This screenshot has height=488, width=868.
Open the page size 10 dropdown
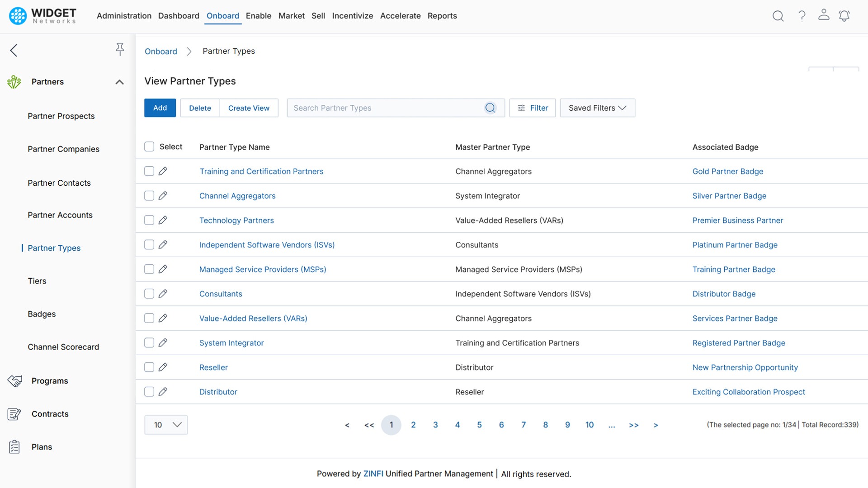[x=166, y=425]
